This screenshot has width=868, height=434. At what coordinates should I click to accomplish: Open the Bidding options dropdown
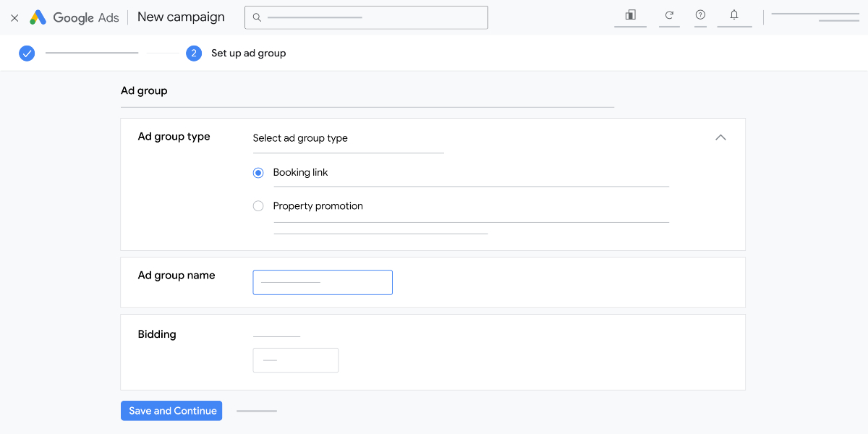coord(295,359)
